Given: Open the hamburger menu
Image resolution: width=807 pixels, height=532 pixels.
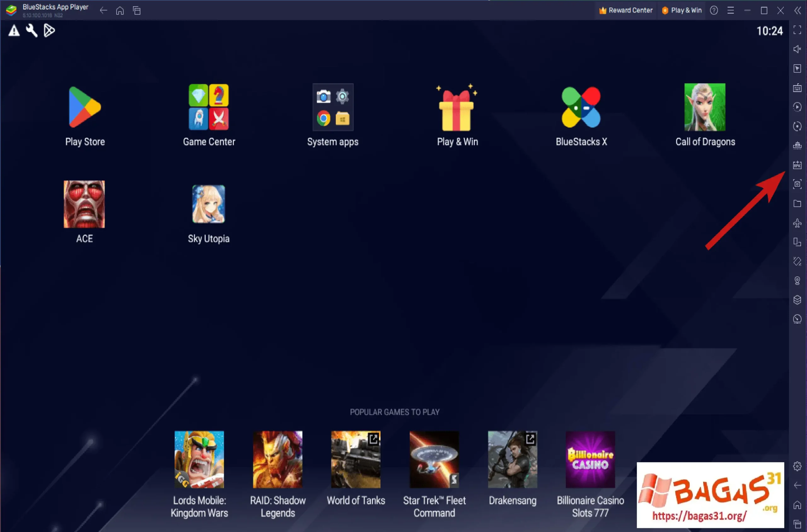Looking at the screenshot, I should (x=731, y=10).
